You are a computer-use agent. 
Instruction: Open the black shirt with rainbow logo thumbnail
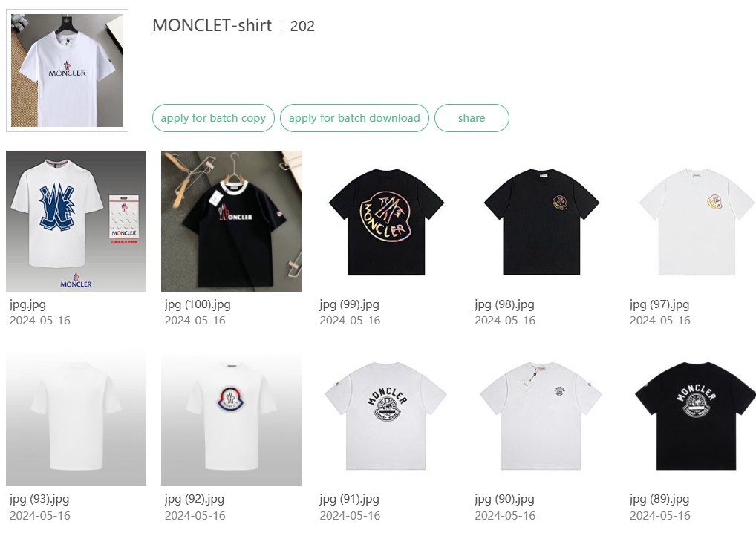(x=386, y=221)
